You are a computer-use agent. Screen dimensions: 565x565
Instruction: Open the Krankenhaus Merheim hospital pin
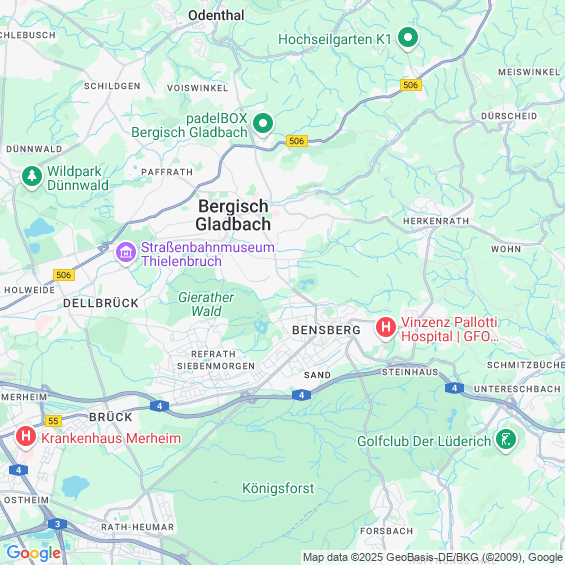pyautogui.click(x=26, y=437)
